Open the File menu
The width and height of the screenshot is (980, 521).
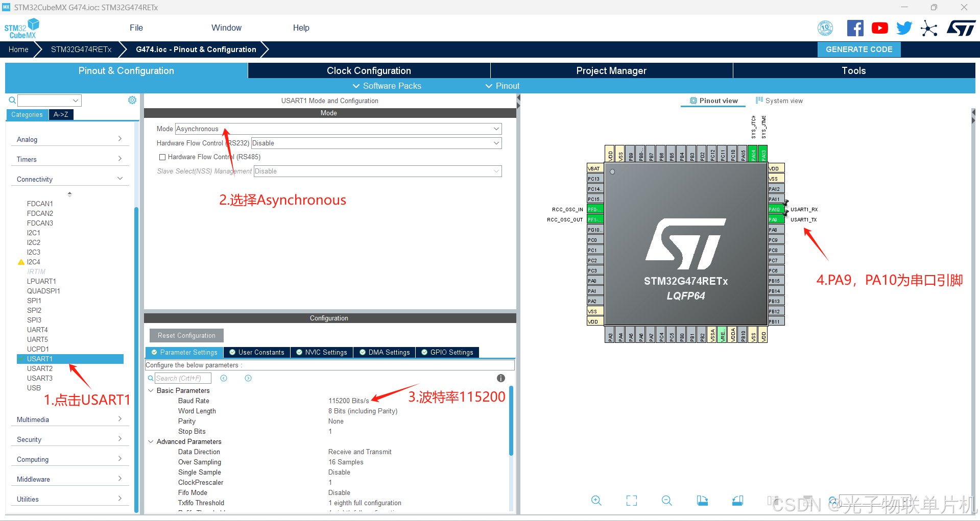[136, 28]
